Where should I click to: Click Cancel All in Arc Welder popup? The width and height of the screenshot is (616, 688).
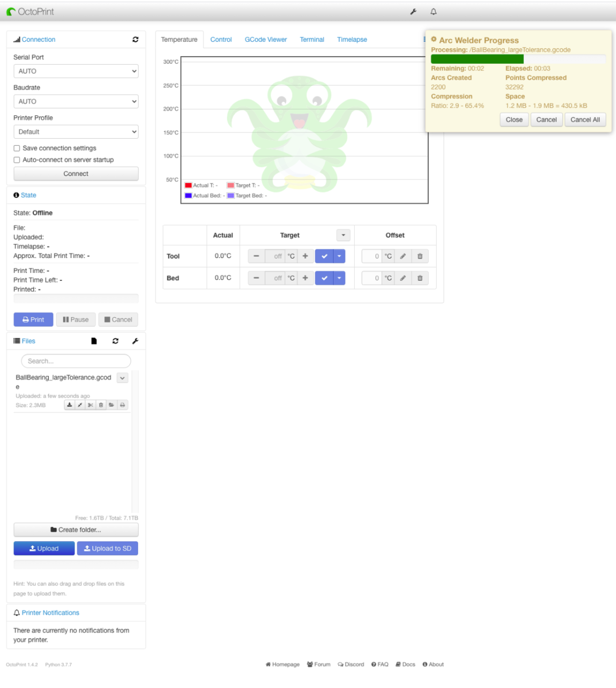[585, 120]
